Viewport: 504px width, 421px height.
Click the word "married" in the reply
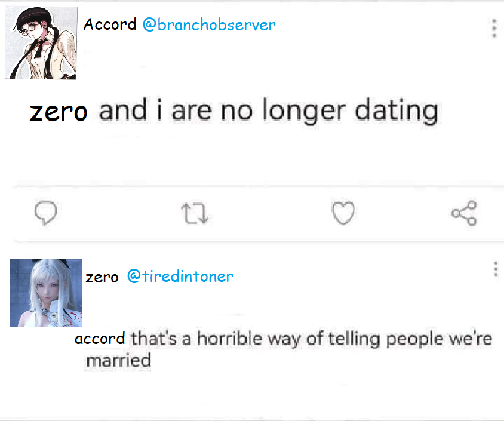tap(118, 361)
